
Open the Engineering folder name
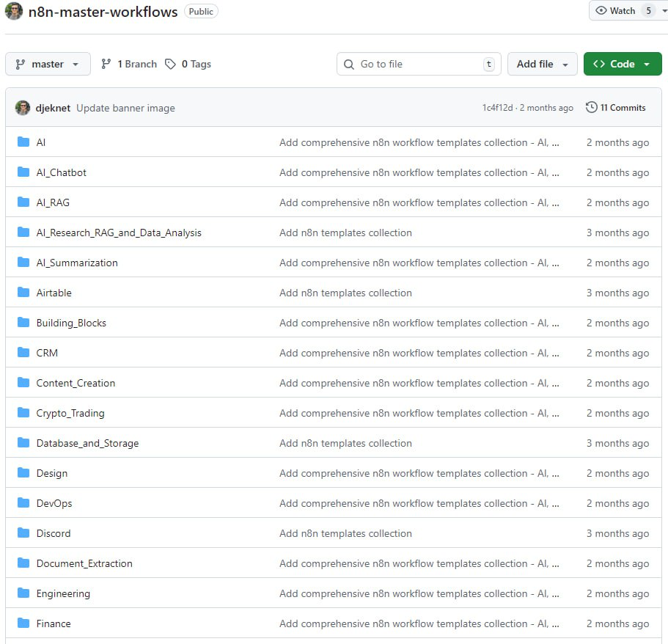coord(63,593)
